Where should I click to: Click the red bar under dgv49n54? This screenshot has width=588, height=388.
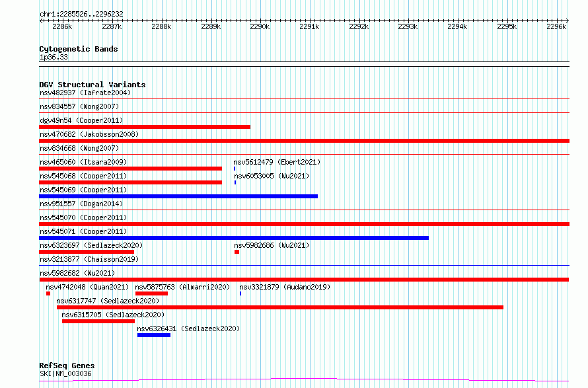(145, 127)
